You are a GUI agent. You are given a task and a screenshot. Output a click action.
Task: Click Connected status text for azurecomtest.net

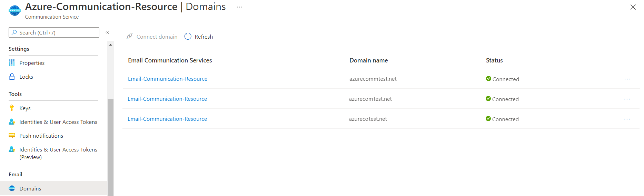point(505,99)
